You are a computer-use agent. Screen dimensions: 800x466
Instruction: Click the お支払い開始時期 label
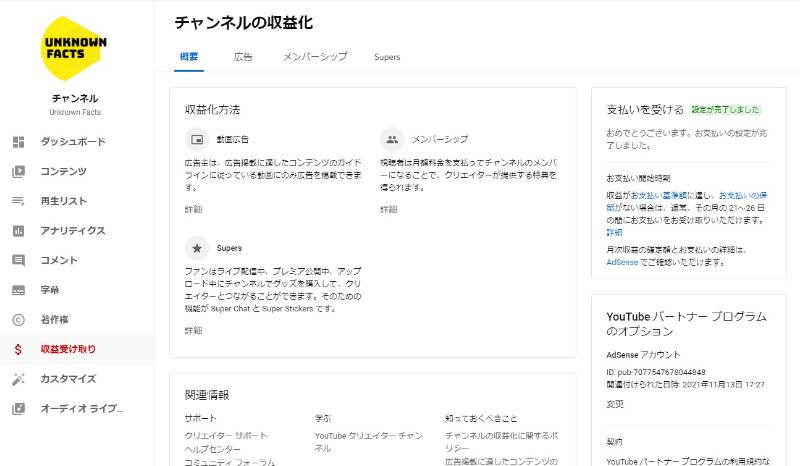[x=638, y=178]
